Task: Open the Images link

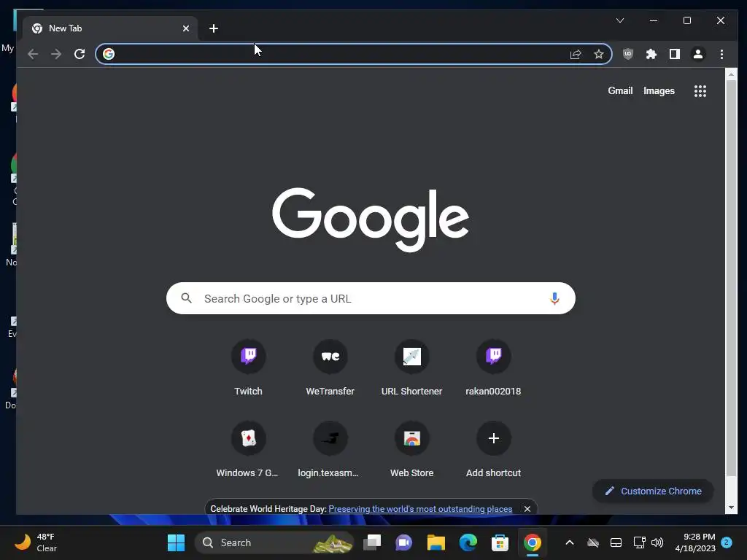Action: pyautogui.click(x=659, y=90)
